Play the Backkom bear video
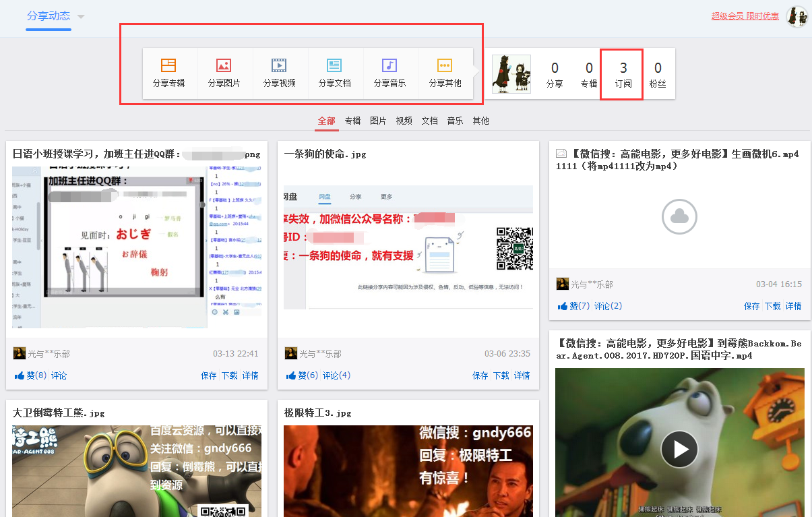The height and width of the screenshot is (517, 812). pyautogui.click(x=679, y=449)
